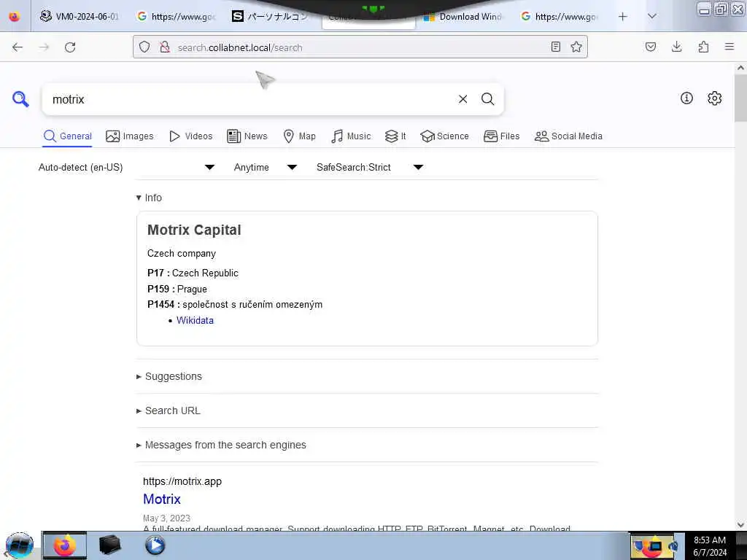Click the scrollbar down arrow
The width and height of the screenshot is (747, 560).
tap(740, 525)
